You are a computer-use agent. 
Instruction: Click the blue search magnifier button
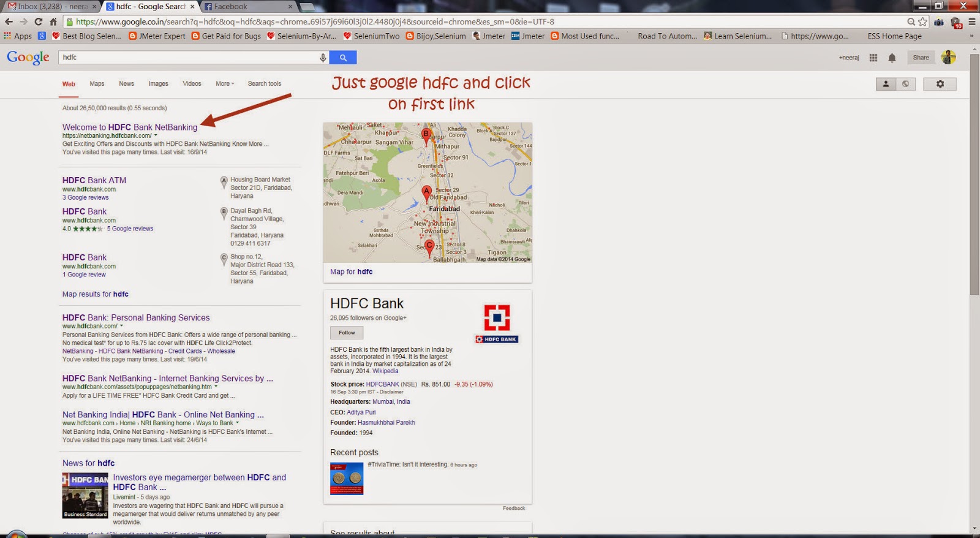tap(343, 58)
